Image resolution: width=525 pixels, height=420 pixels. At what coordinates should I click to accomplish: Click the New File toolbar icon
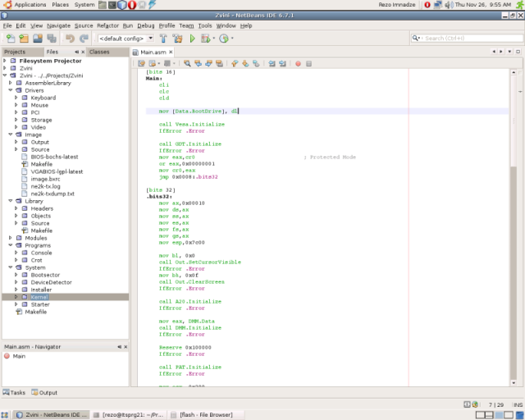tap(11, 39)
